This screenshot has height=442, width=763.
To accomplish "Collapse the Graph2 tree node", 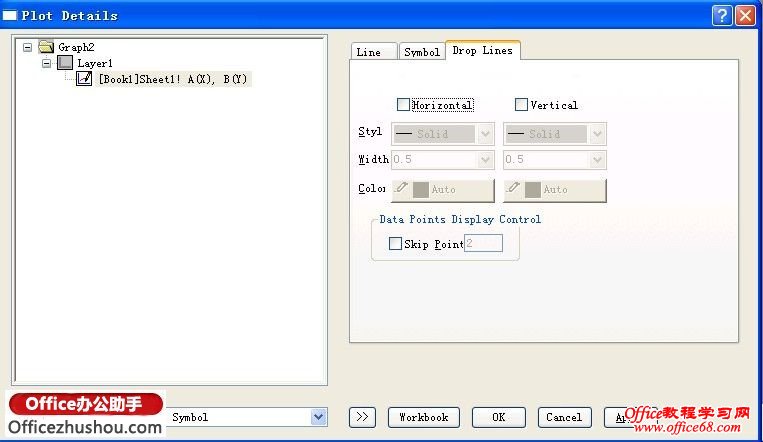I will 28,47.
